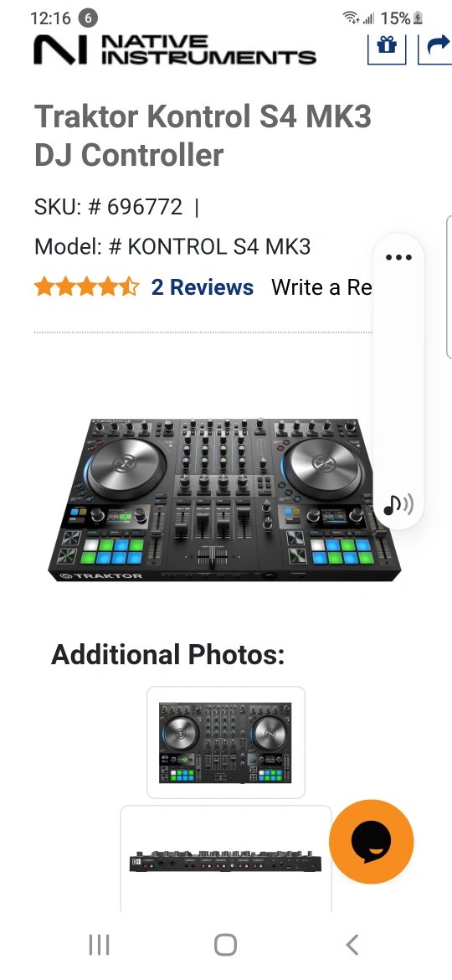Tap Android home button
452x980 pixels.
point(225,944)
